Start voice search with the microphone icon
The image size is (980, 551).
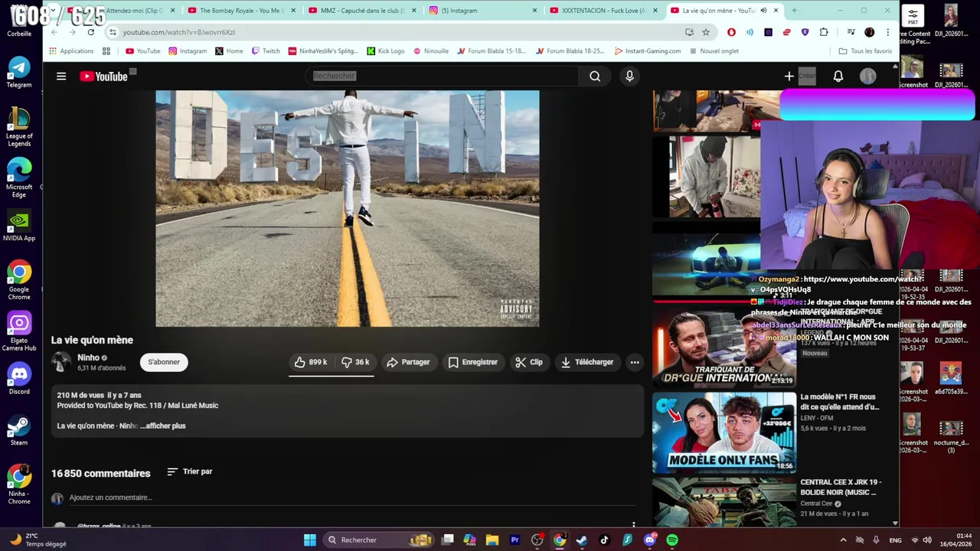click(x=629, y=76)
